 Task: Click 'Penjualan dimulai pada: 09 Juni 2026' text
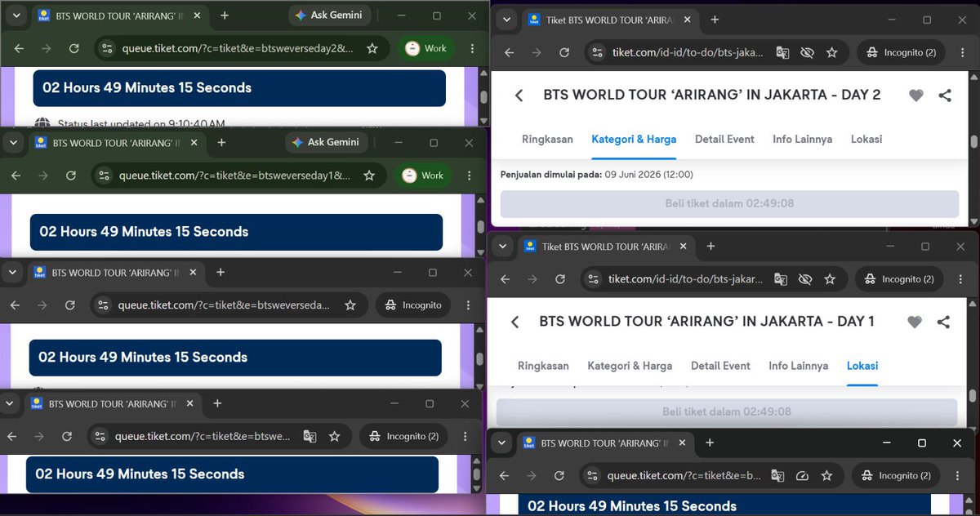tap(597, 174)
